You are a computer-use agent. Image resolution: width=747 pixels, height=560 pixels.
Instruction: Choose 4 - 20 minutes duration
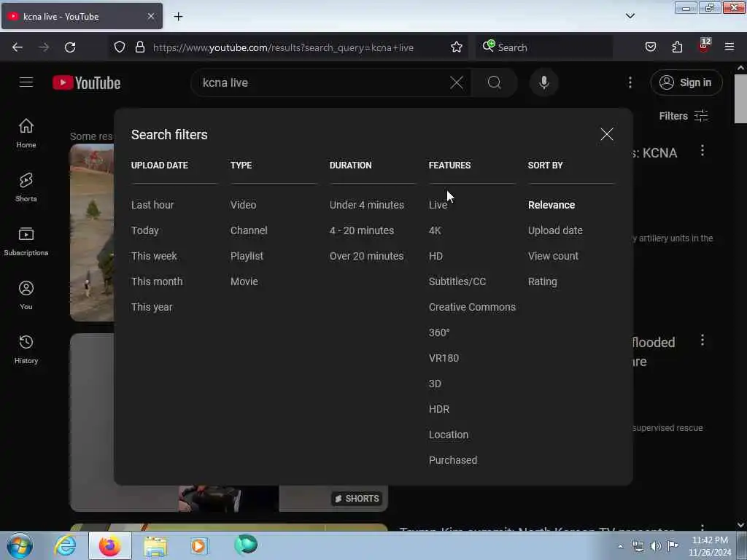[x=362, y=230]
